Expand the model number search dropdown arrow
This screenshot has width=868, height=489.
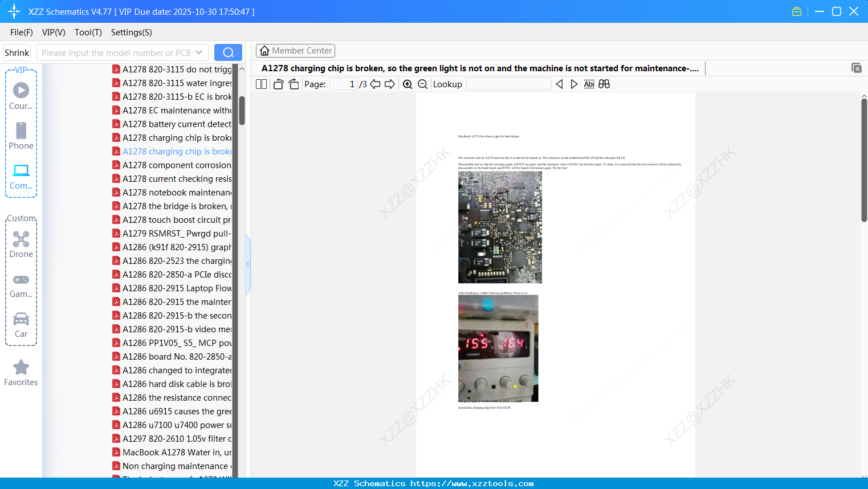click(199, 52)
